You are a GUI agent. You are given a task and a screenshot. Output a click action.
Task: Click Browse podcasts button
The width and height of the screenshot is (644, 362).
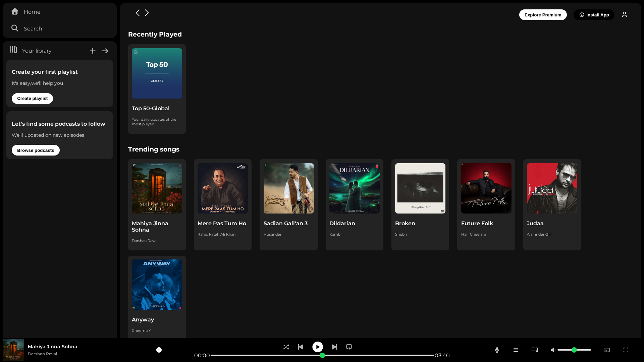[36, 150]
